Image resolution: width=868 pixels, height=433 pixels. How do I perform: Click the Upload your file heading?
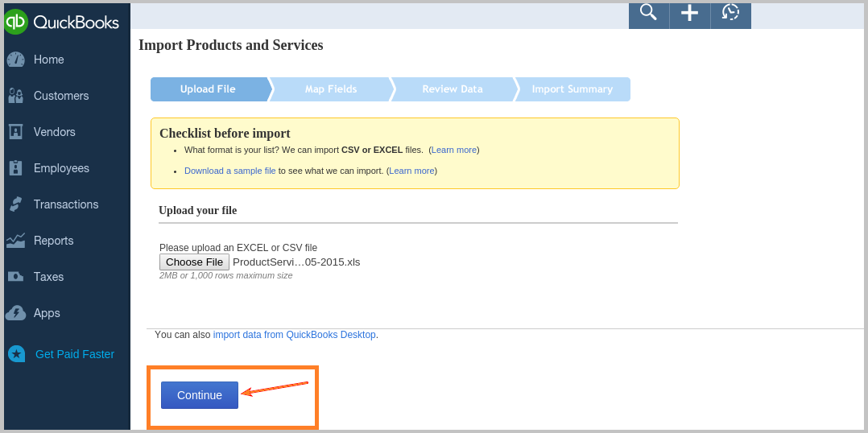click(197, 210)
